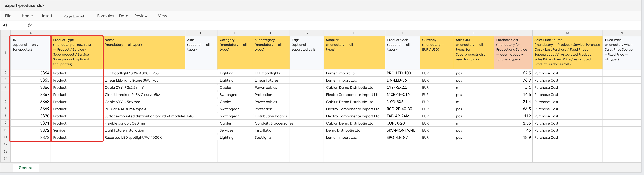
Task: Click the Sales UM header cell
Action: (x=473, y=53)
